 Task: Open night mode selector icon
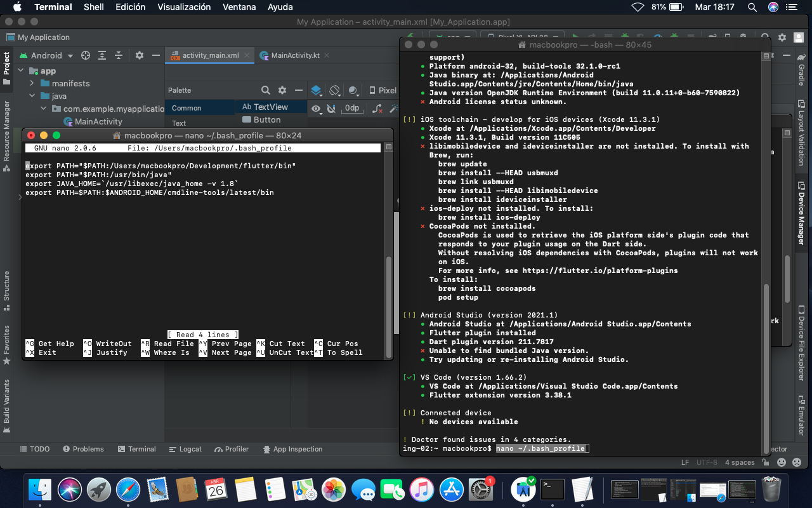354,90
